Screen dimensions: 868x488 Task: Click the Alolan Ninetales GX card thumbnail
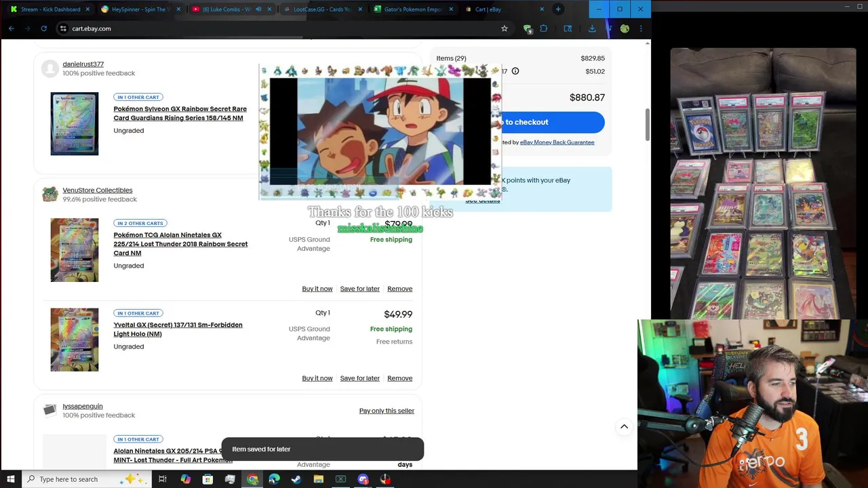(75, 250)
